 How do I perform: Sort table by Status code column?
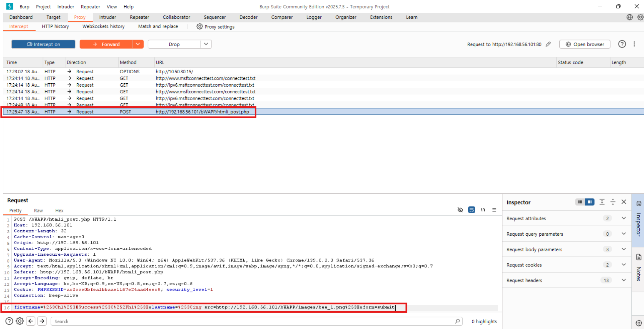click(583, 62)
